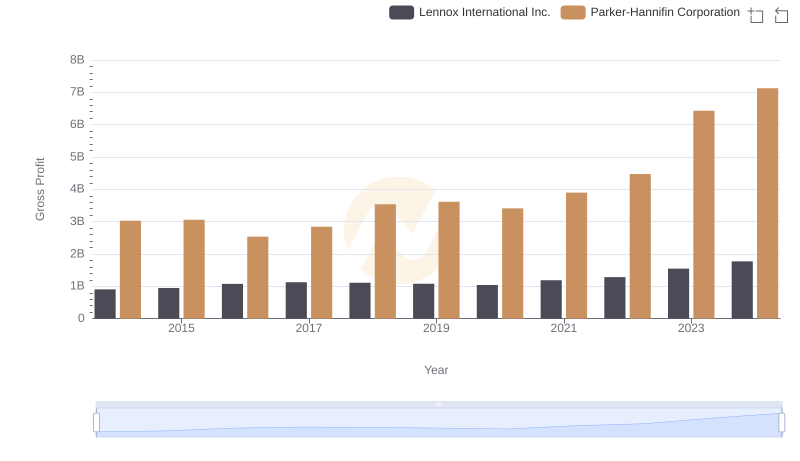
Task: Click the 2019 x-axis label
Action: pyautogui.click(x=436, y=328)
